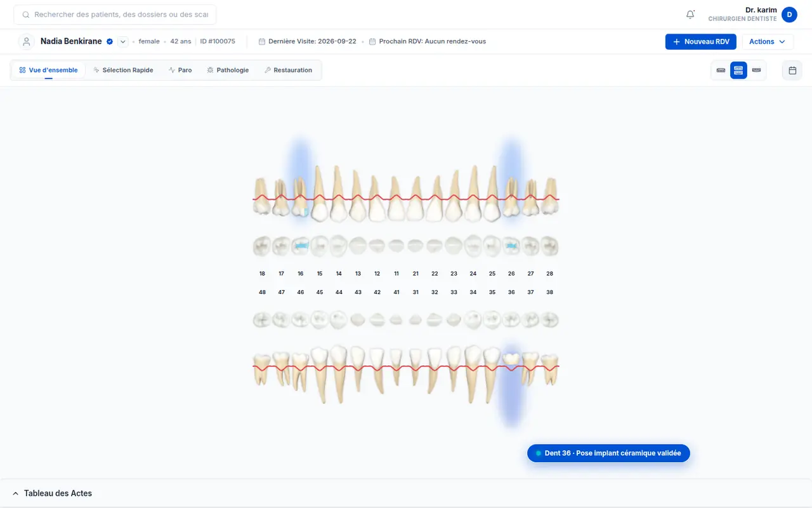Viewport: 812px width, 508px height.
Task: Select lower tooth 46 side view
Action: click(x=300, y=372)
